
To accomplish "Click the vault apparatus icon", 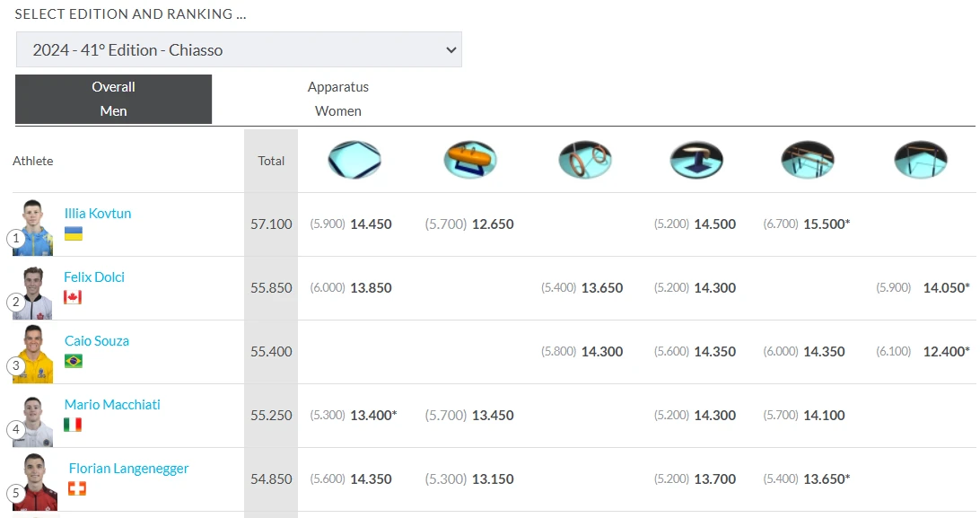I will point(696,161).
